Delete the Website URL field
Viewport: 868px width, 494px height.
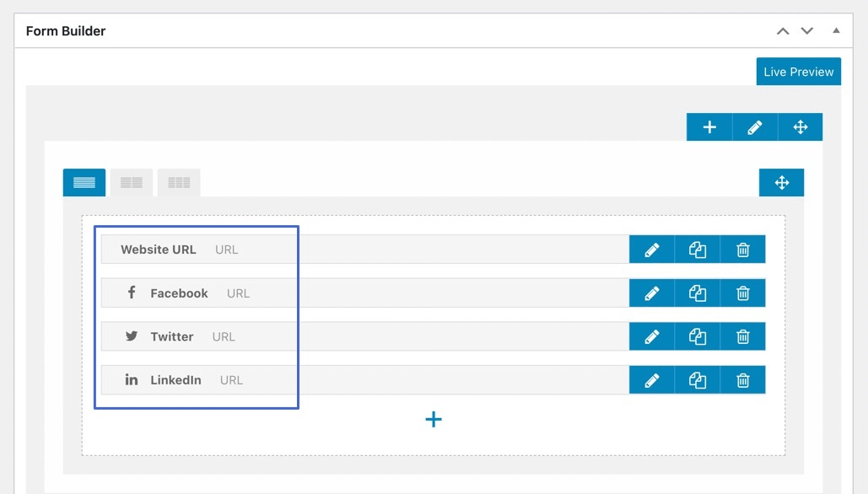click(742, 249)
